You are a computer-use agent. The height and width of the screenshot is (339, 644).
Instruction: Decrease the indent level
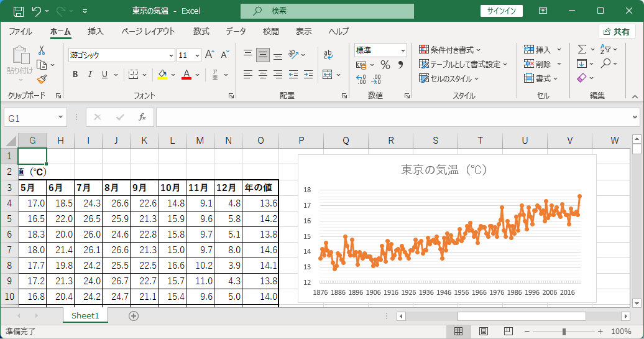(x=293, y=75)
